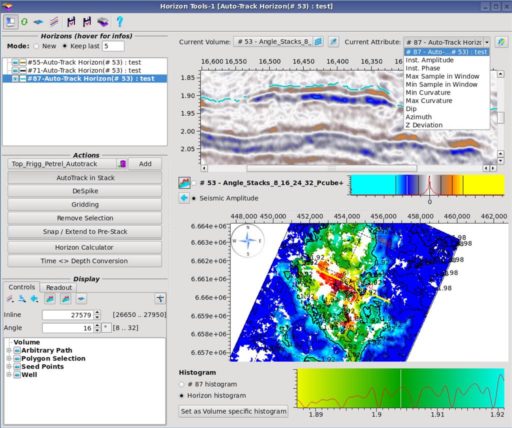The height and width of the screenshot is (428, 512).
Task: Select the Horizon histogram radio option
Action: (x=182, y=396)
